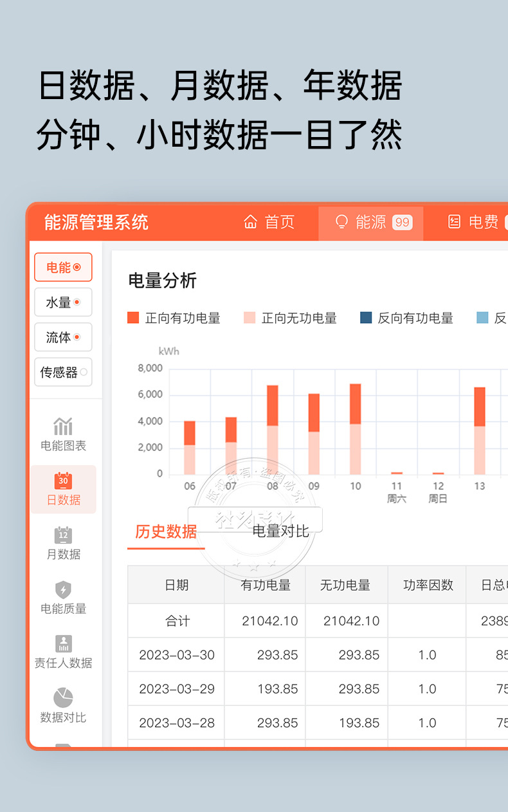Click the 电费 bill icon
Image resolution: width=508 pixels, height=812 pixels.
tap(454, 222)
